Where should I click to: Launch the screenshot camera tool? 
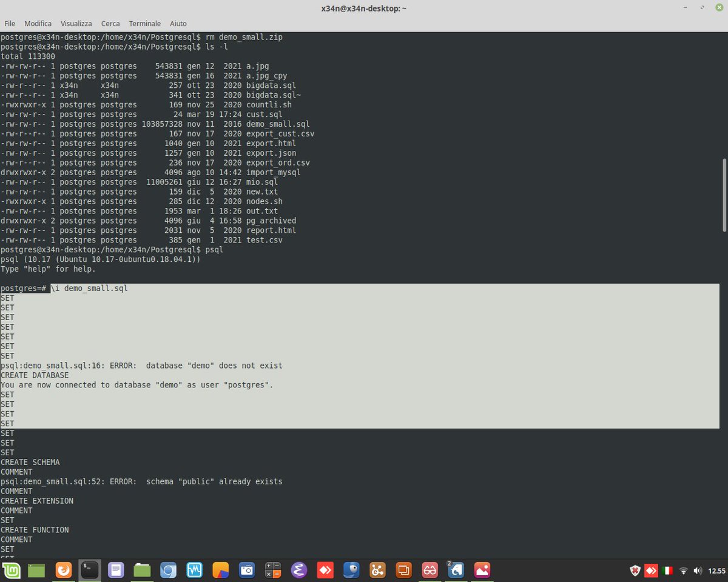tap(246, 570)
